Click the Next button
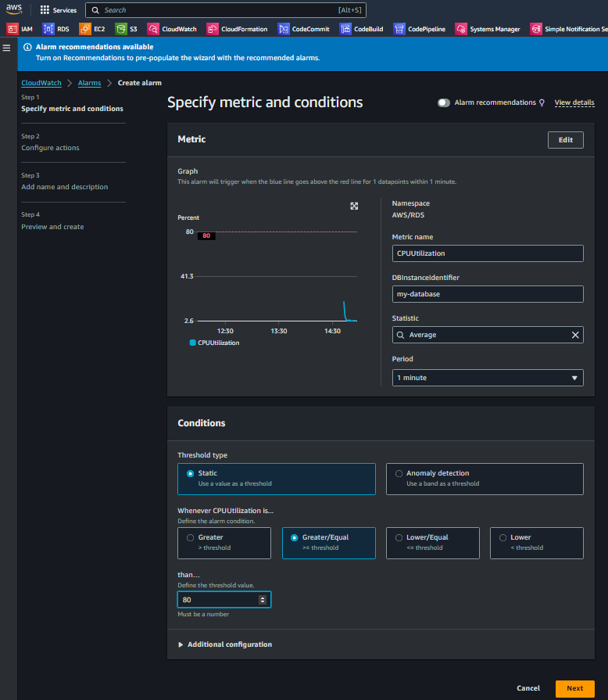Image resolution: width=608 pixels, height=700 pixels. 575,688
